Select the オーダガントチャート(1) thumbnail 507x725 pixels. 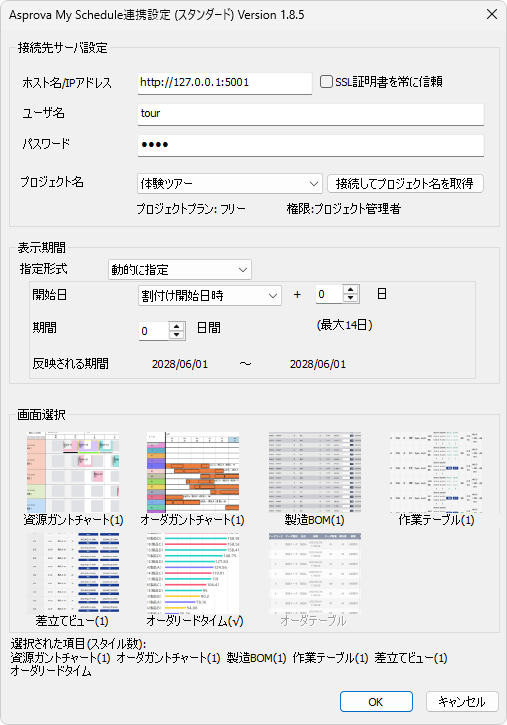193,472
